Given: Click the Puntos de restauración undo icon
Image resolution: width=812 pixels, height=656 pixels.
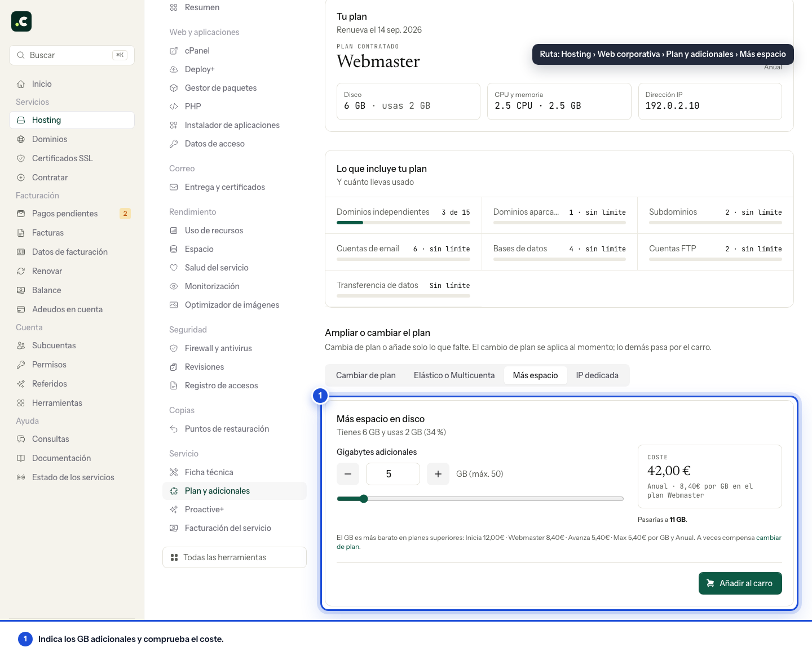Looking at the screenshot, I should pos(174,429).
